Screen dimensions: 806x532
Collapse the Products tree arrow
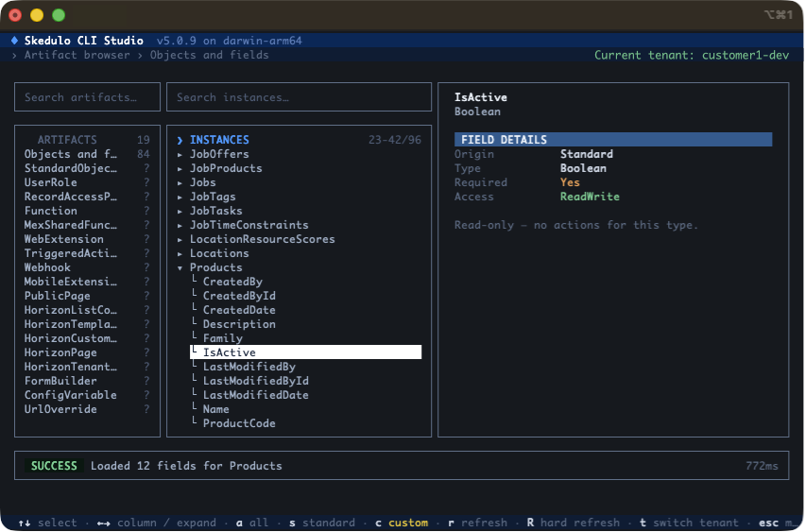[180, 267]
